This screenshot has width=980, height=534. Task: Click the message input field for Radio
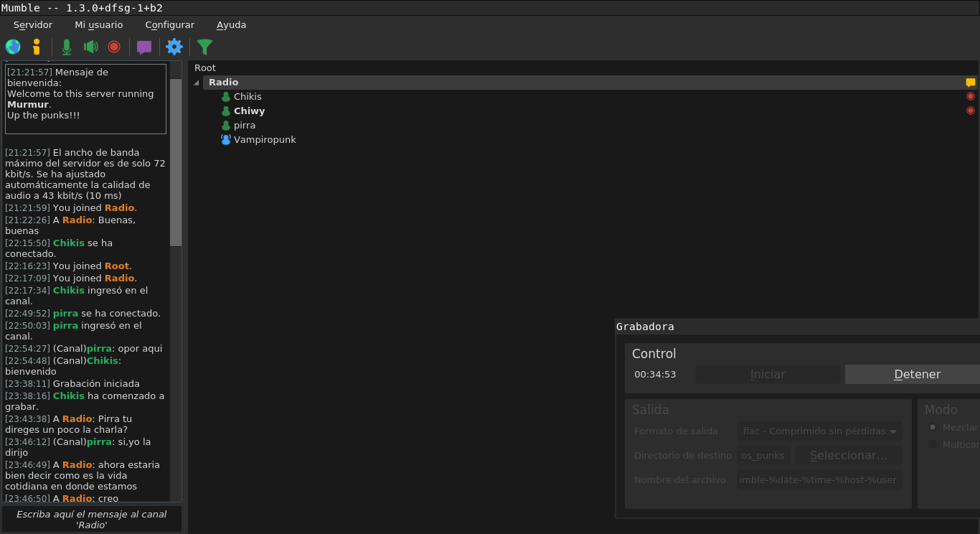tap(91, 519)
